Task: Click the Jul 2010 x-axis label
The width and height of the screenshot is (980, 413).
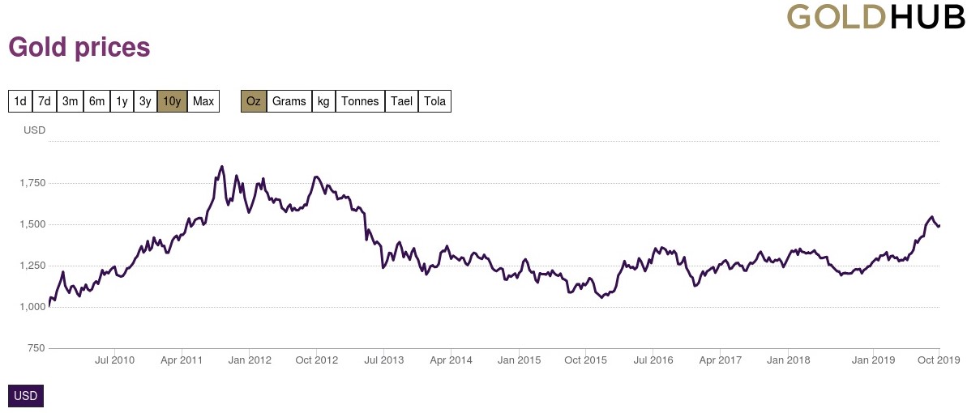Action: [x=114, y=360]
